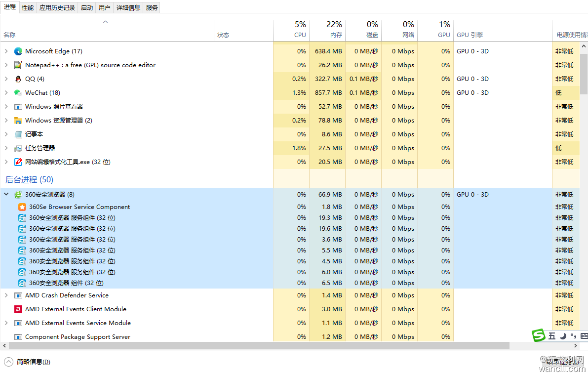The width and height of the screenshot is (588, 374).
Task: Click the AMD External Events Client Module icon
Action: coord(18,309)
